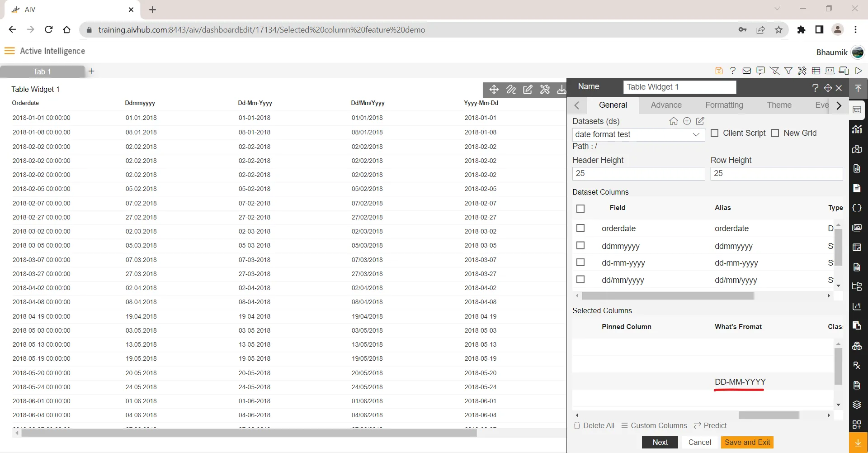Click the orange save dashboard icon

click(719, 71)
